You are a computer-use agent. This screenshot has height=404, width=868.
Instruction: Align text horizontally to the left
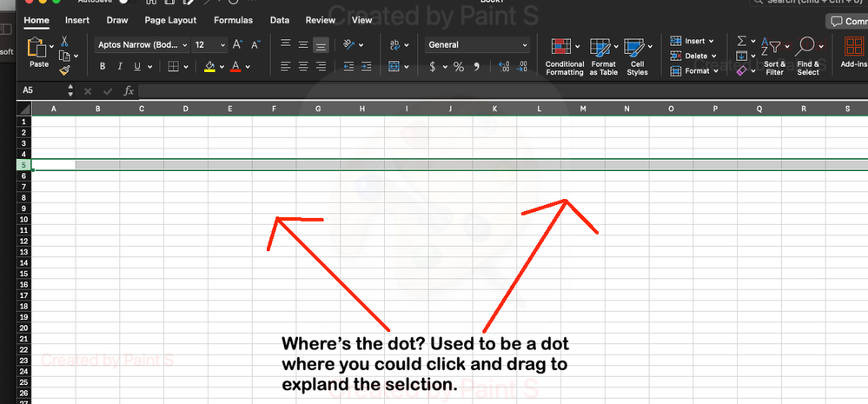coord(285,66)
